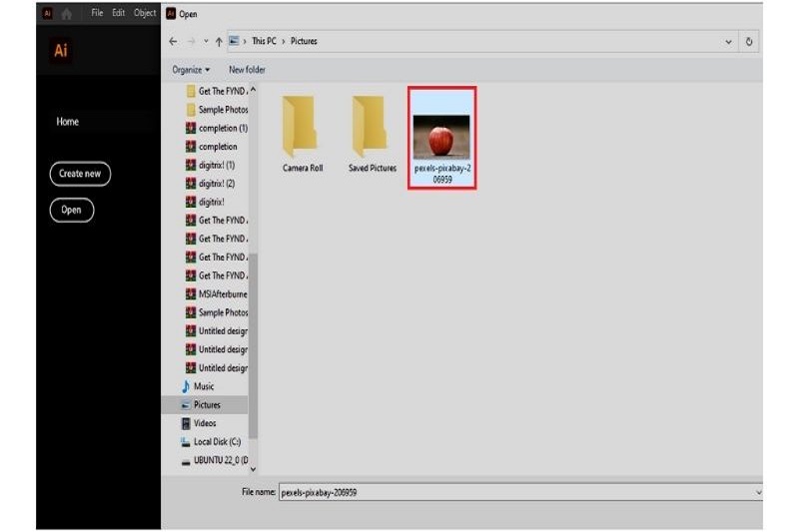The width and height of the screenshot is (799, 532).
Task: Open the Camera Roll folder
Action: (303, 135)
